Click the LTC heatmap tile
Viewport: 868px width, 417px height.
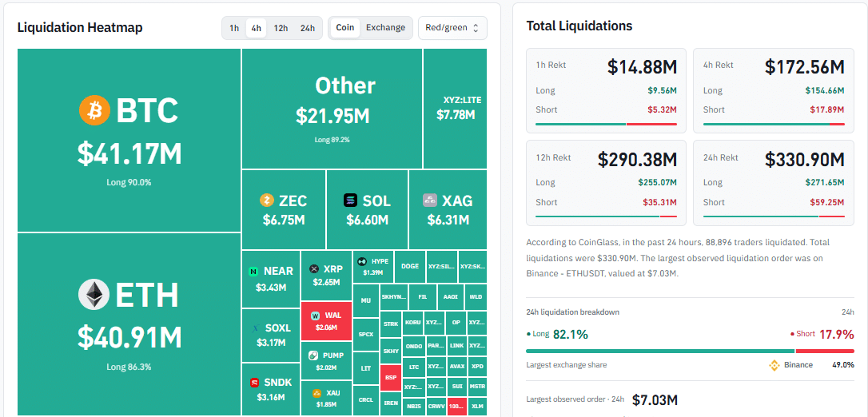[x=414, y=367]
